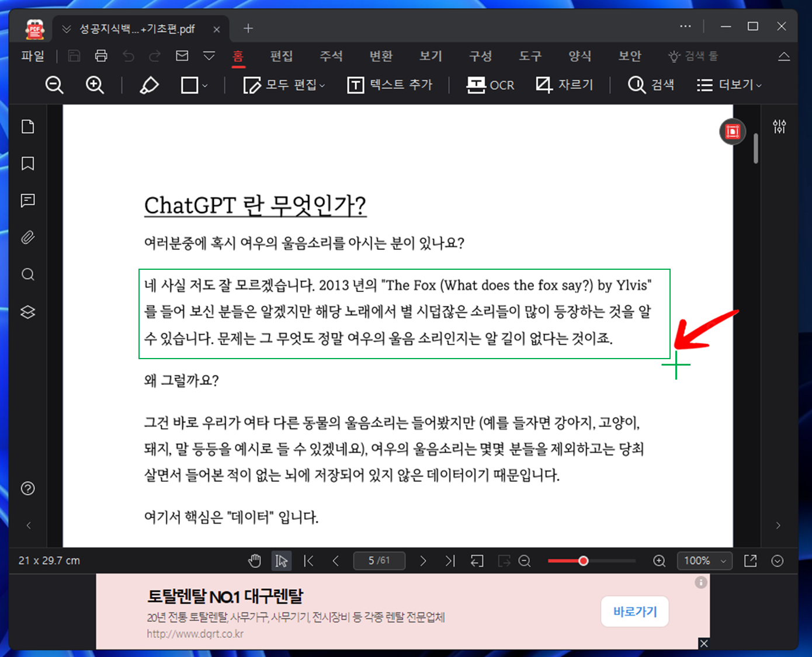Select the highlighter pen tool
The height and width of the screenshot is (657, 812).
(x=150, y=85)
